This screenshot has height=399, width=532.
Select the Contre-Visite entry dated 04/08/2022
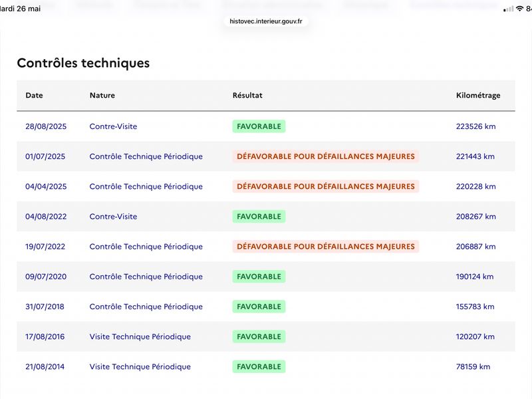click(113, 217)
